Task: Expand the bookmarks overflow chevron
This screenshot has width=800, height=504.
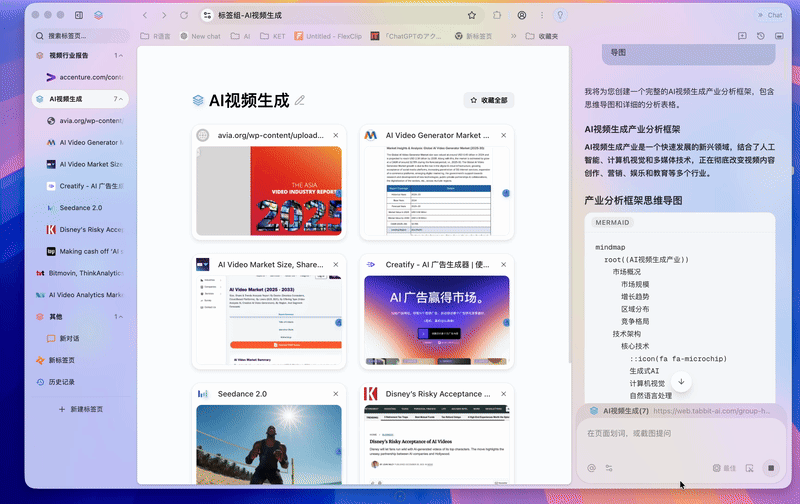Action: (513, 36)
